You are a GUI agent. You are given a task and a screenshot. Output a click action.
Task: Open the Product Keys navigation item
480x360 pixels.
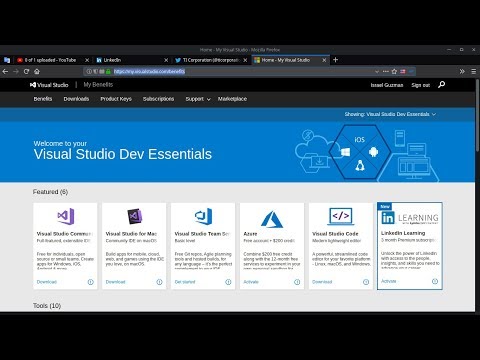point(116,99)
